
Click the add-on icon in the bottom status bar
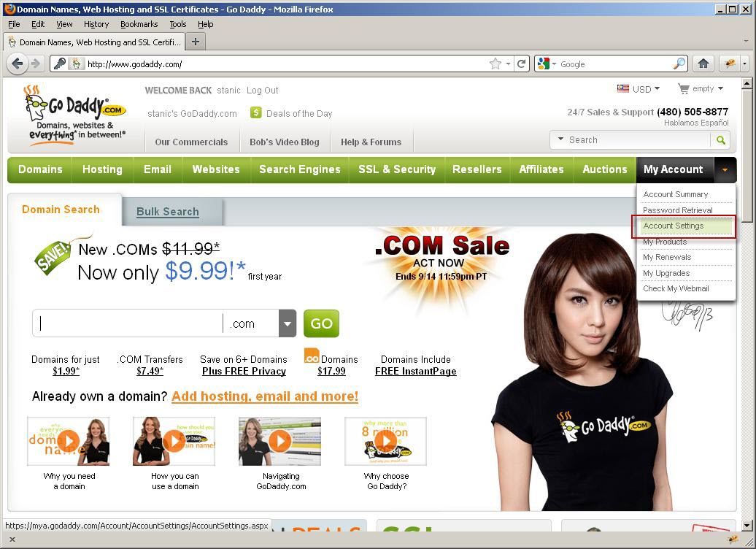pyautogui.click(x=732, y=540)
